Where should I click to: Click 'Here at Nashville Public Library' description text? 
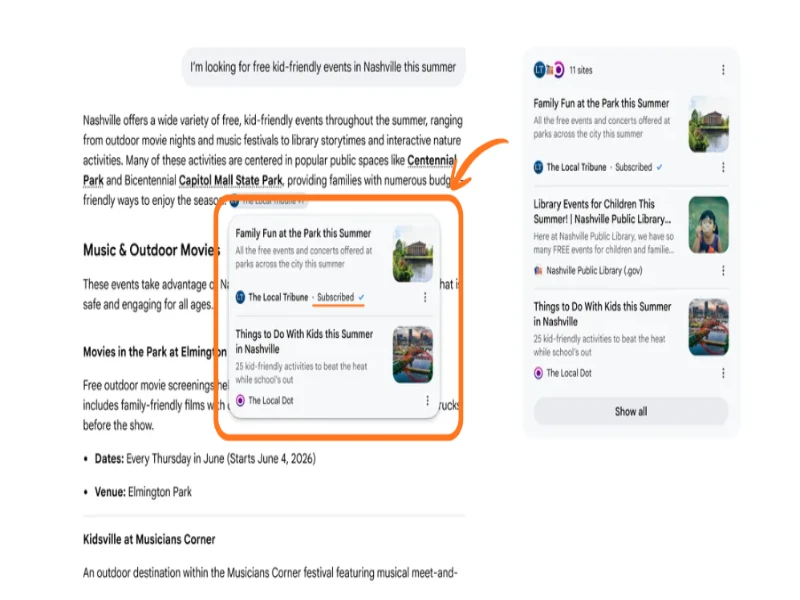pos(604,243)
